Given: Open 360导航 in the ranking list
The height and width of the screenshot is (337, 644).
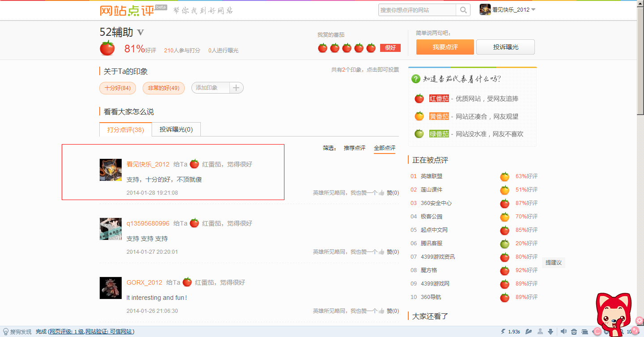Looking at the screenshot, I should (431, 297).
